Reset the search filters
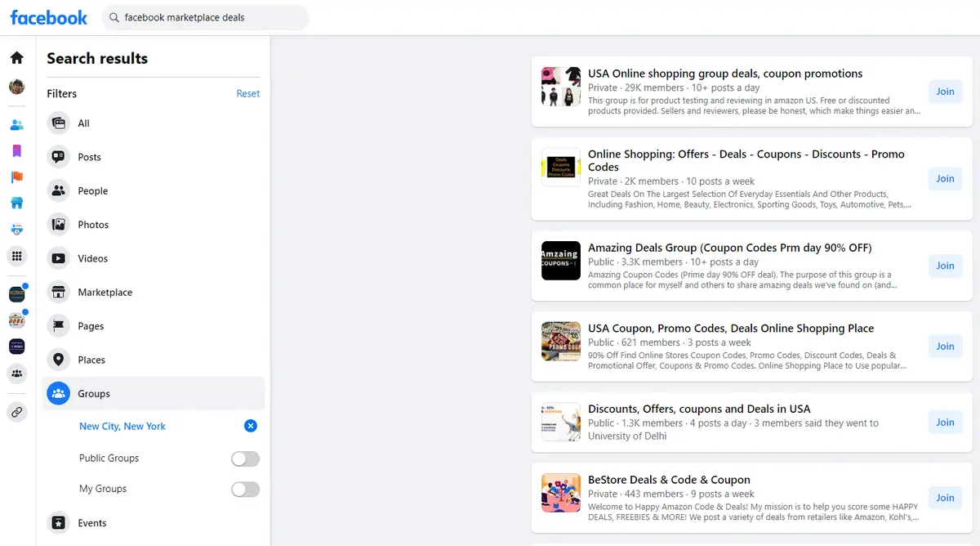980x546 pixels. pyautogui.click(x=248, y=94)
